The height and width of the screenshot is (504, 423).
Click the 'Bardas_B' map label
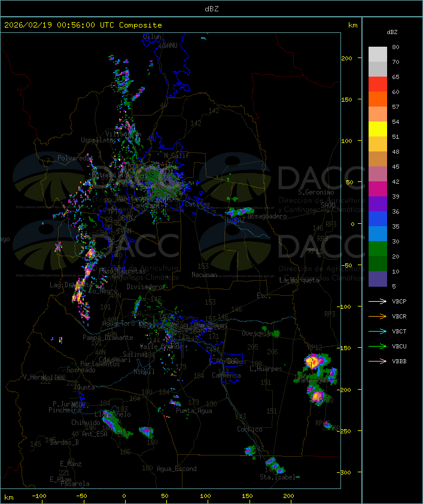64,442
